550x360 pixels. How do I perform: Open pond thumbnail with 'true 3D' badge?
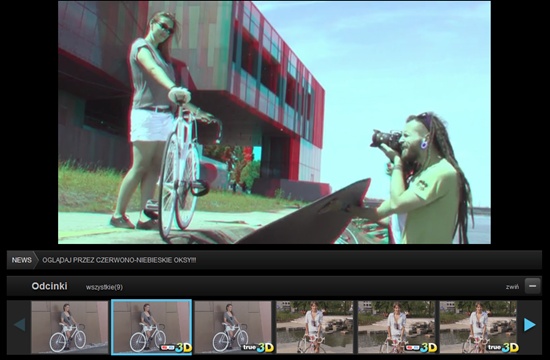[x=478, y=327]
